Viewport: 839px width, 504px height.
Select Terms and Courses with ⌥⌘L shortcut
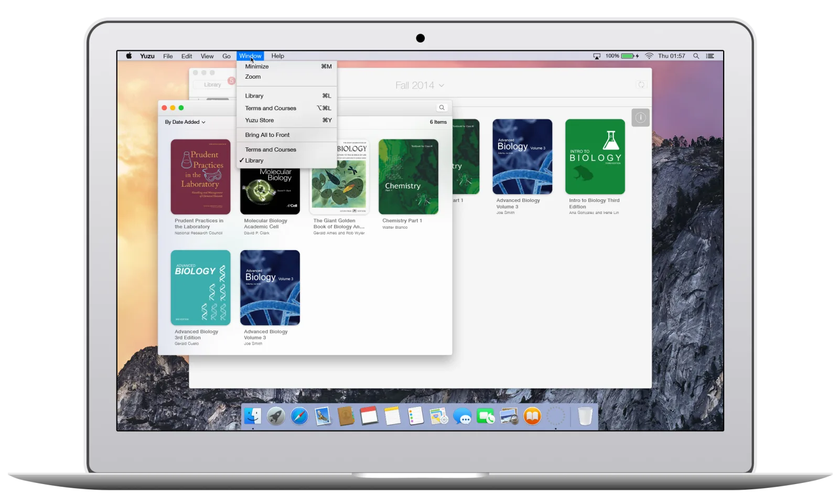pyautogui.click(x=287, y=108)
